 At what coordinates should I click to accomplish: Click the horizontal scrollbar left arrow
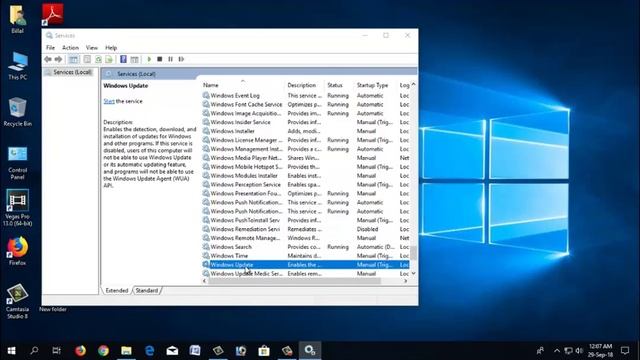[204, 281]
